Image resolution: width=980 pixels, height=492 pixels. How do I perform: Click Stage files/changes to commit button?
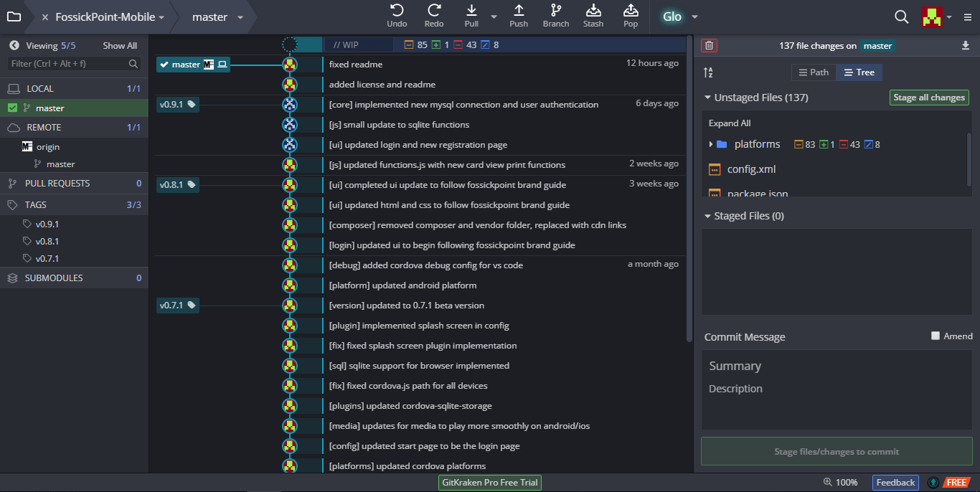837,452
